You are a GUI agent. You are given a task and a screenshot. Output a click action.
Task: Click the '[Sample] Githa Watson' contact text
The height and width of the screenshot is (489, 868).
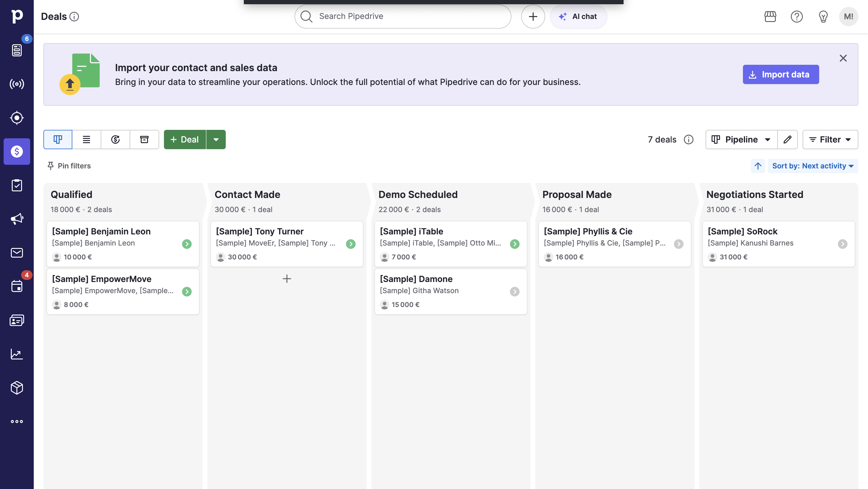click(x=419, y=290)
